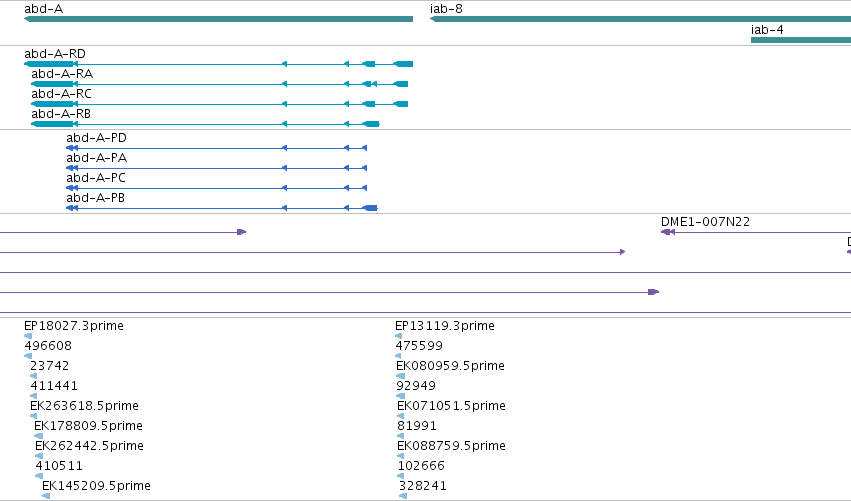This screenshot has width=851, height=501.
Task: Click the abd-A-RC transcript track
Action: pos(219,104)
